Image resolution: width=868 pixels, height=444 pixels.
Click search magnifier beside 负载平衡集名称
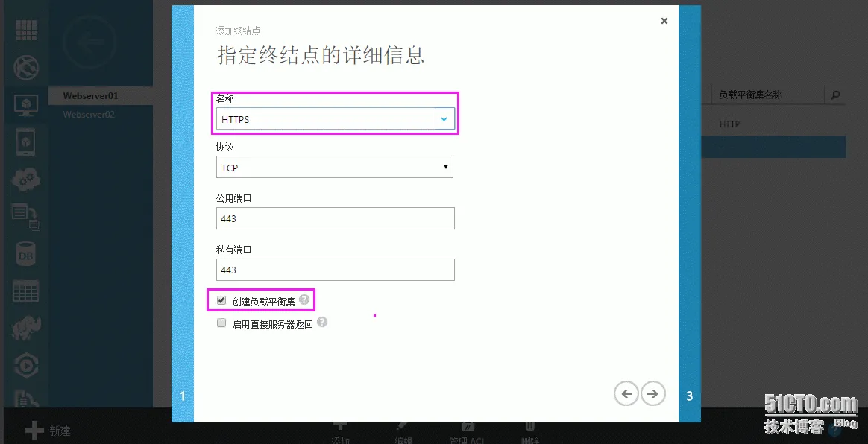(835, 95)
